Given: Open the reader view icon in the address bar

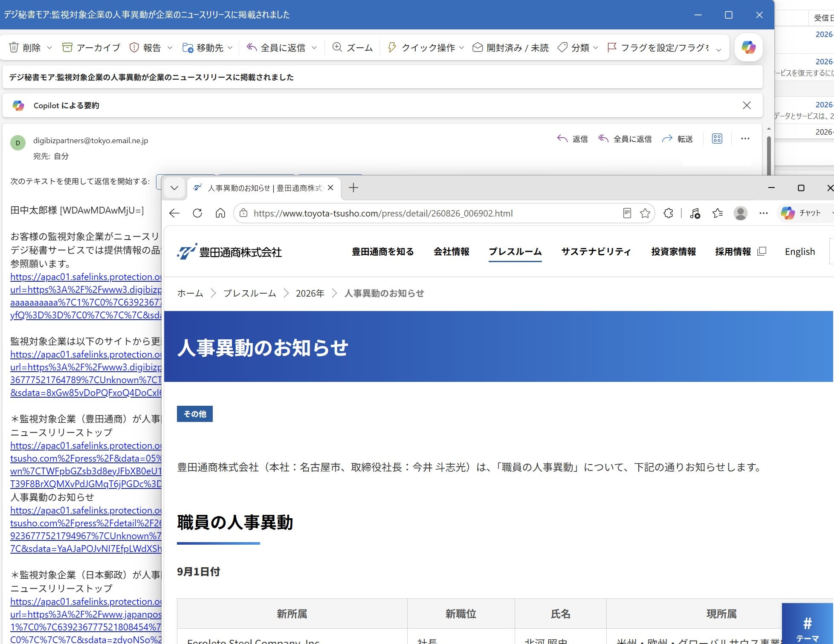Looking at the screenshot, I should click(x=627, y=213).
